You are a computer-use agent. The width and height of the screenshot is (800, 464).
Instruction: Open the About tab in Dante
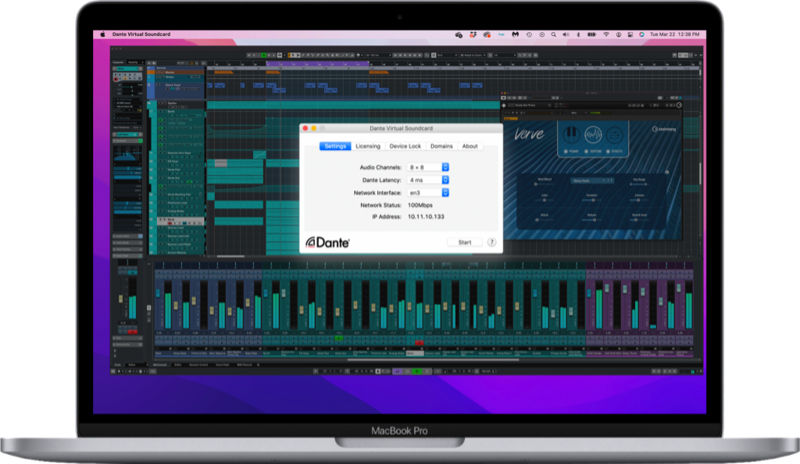(470, 146)
